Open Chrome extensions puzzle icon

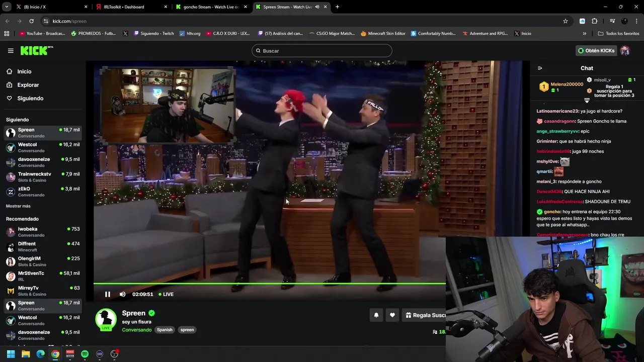tap(595, 21)
